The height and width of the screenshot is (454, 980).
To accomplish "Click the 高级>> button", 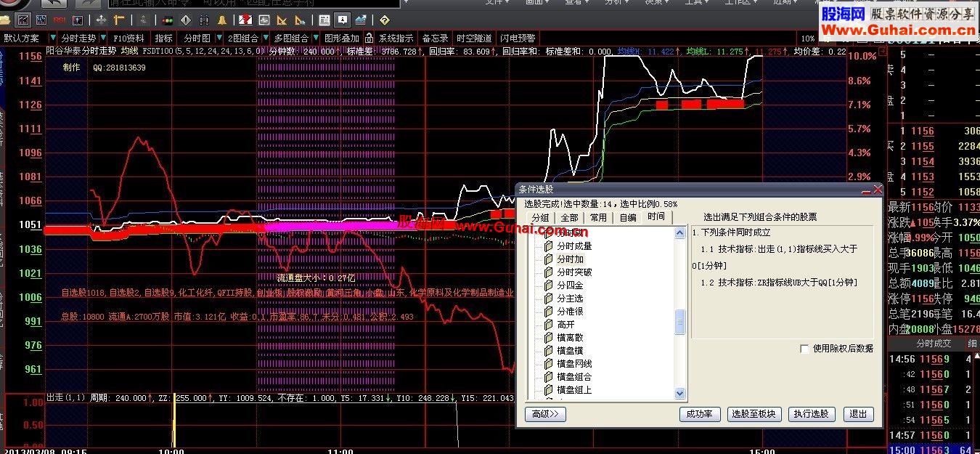I will (544, 414).
